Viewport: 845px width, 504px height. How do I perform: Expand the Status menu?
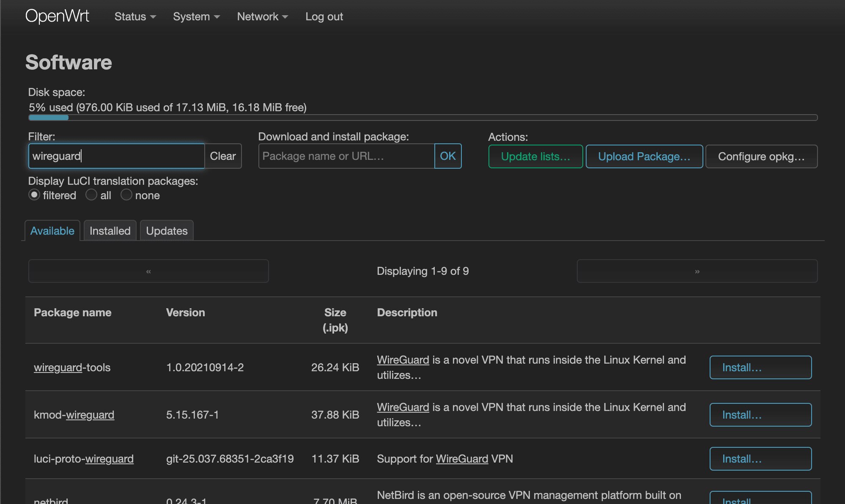coord(135,16)
